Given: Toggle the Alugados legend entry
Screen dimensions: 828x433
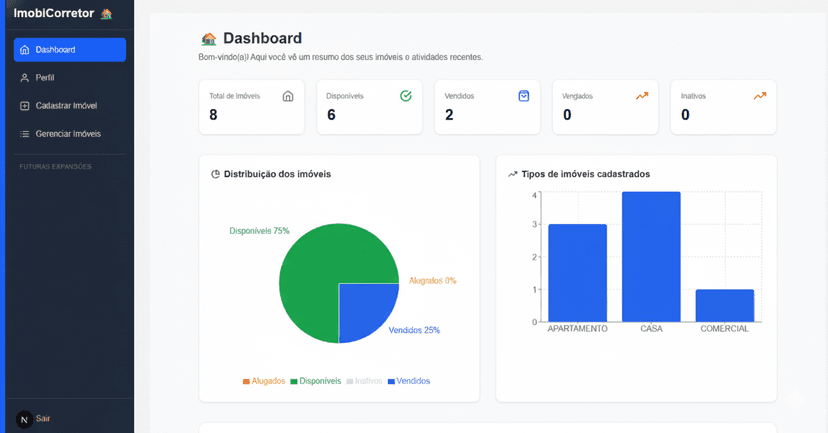Looking at the screenshot, I should point(264,381).
